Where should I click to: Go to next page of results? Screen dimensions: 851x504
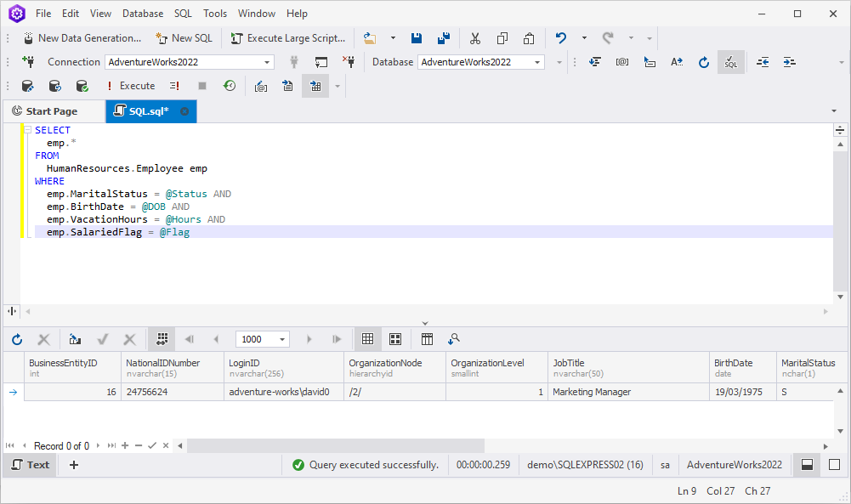pos(309,339)
